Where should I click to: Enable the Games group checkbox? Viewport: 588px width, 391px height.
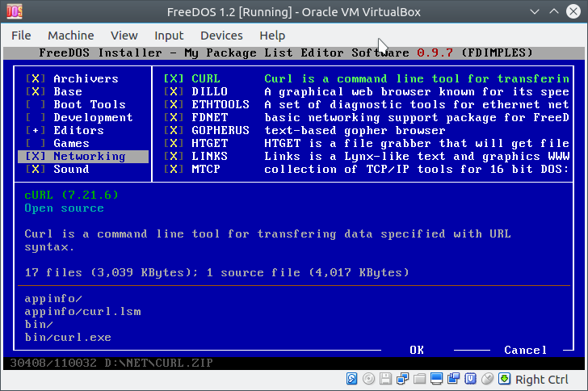point(36,144)
